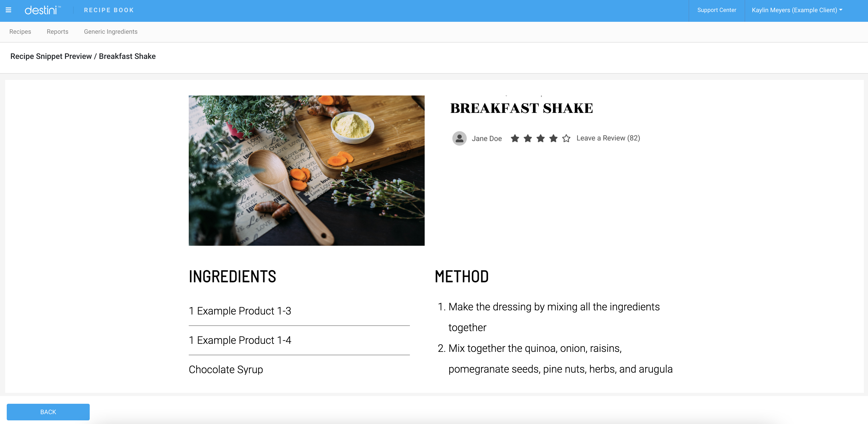Click the Jane Doe avatar icon
Screen dimensions: 868x424
(x=459, y=138)
